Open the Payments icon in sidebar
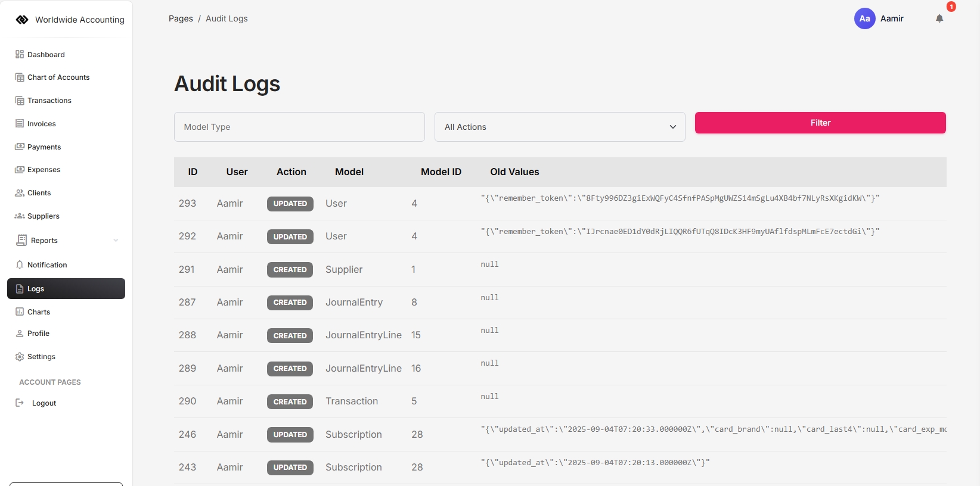The width and height of the screenshot is (980, 486). pyautogui.click(x=20, y=147)
